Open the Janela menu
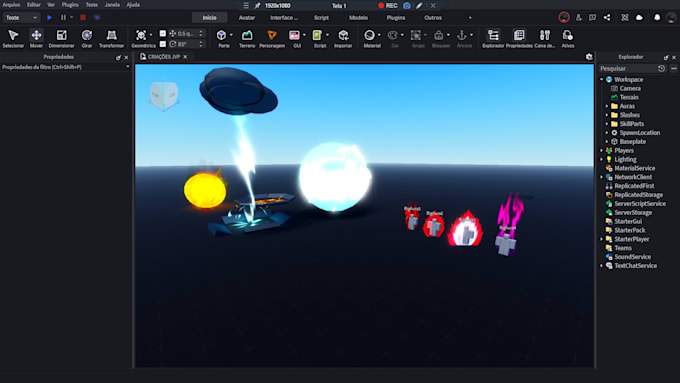680x383 pixels. [x=112, y=5]
